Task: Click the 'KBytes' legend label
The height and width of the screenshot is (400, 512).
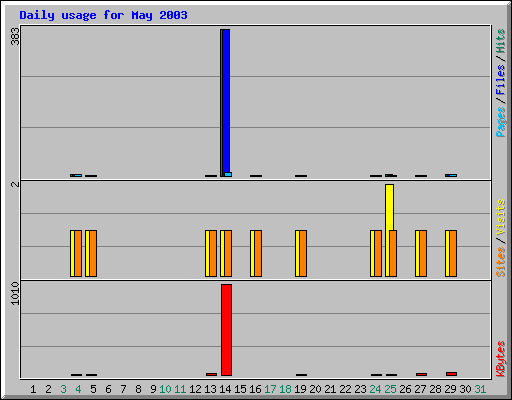Action: point(500,359)
